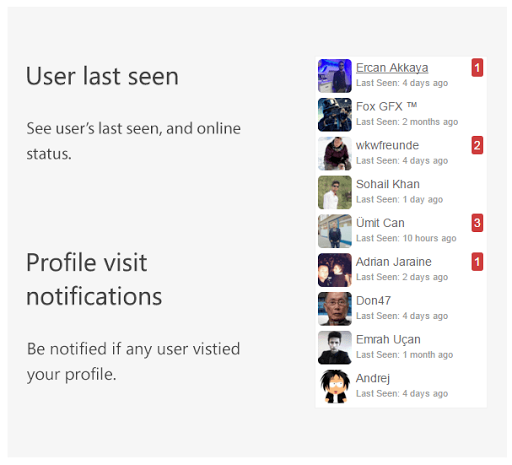Open Adrian Jaraine's profile name
Screen dimensions: 512x465
click(x=393, y=262)
